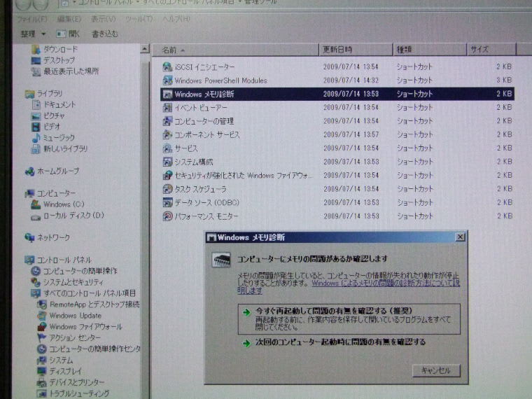Open ドキュメント library
Image resolution: width=532 pixels, height=399 pixels.
coord(54,105)
